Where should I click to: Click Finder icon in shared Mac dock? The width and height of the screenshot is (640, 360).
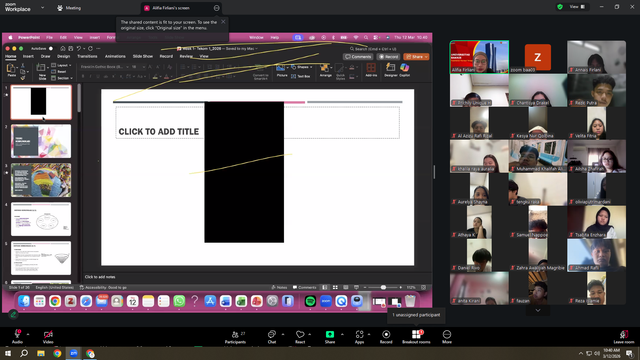tap(24, 301)
